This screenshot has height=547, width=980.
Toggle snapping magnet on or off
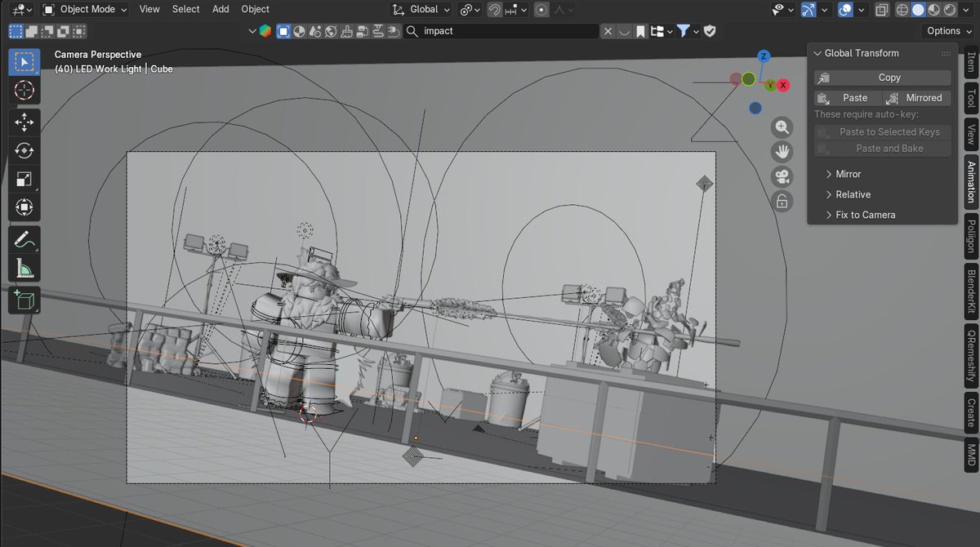click(495, 10)
